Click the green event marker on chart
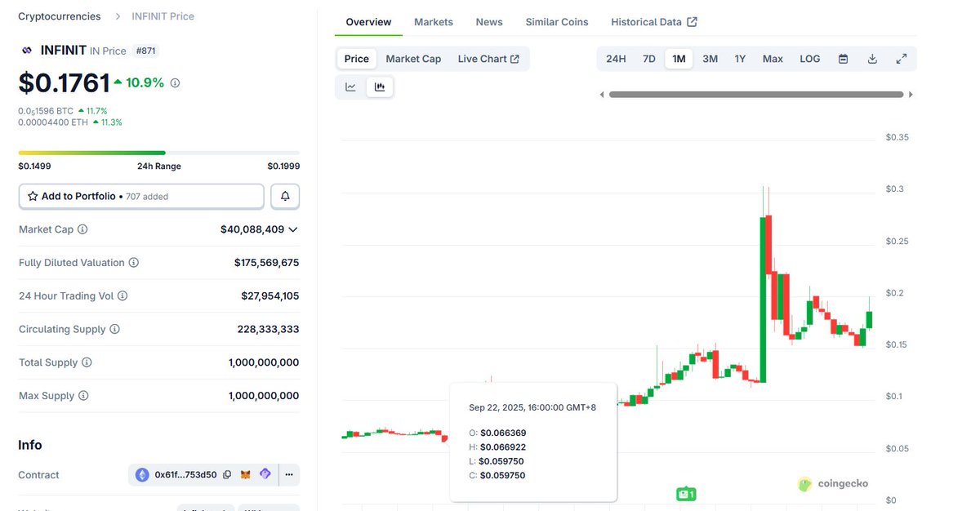 (x=685, y=494)
